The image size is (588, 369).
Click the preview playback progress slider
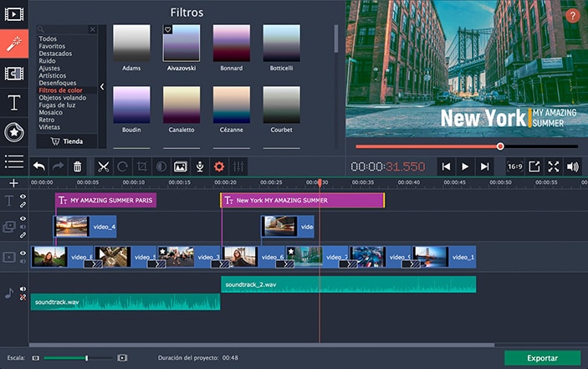[x=467, y=146]
